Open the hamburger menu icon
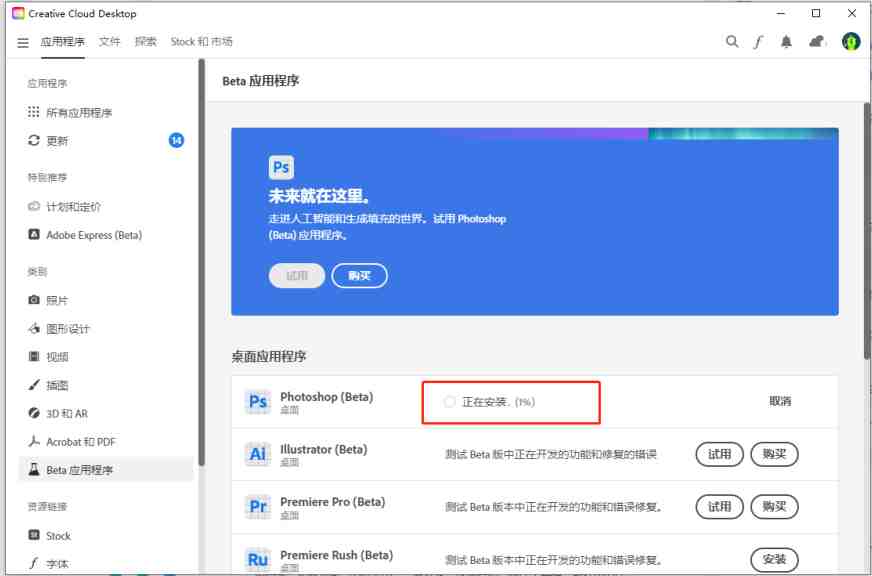This screenshot has width=872, height=576. (x=23, y=42)
